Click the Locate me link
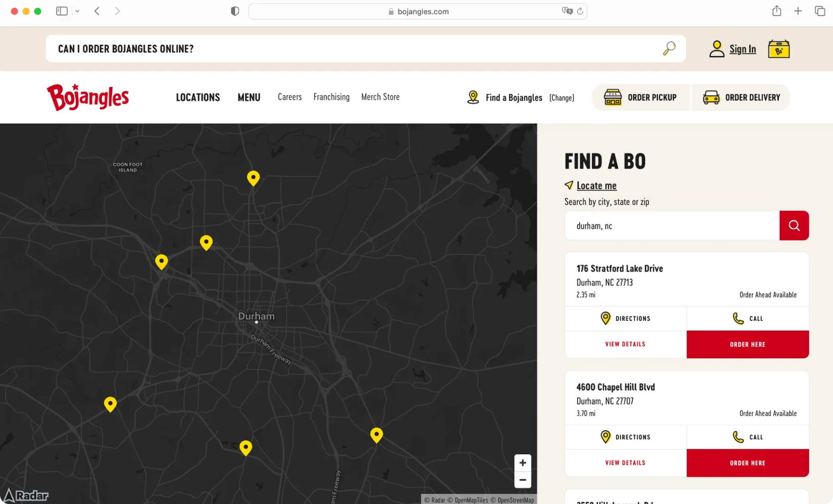 (x=596, y=185)
